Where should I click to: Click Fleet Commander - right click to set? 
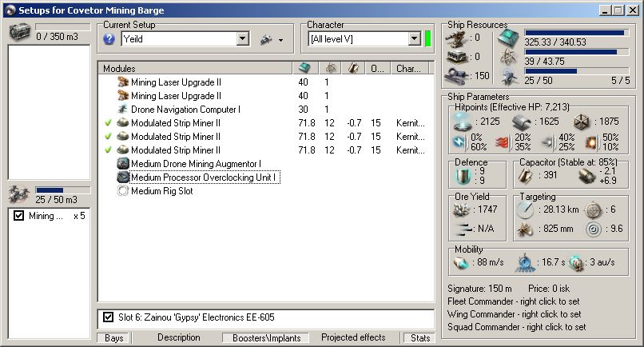pyautogui.click(x=514, y=301)
